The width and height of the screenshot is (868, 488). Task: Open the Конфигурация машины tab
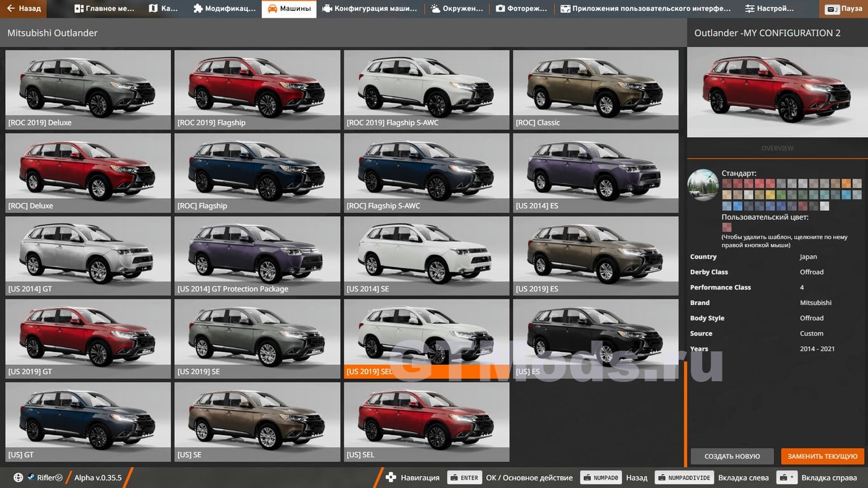coord(370,9)
